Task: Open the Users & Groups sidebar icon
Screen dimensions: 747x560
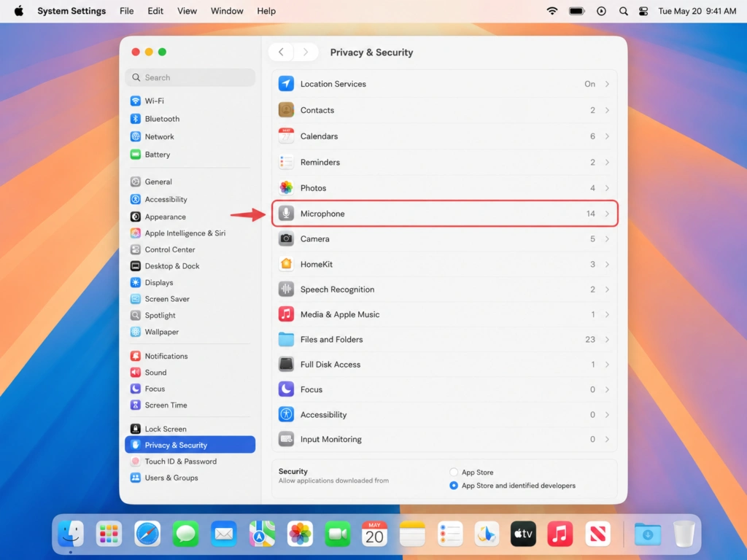Action: click(135, 478)
